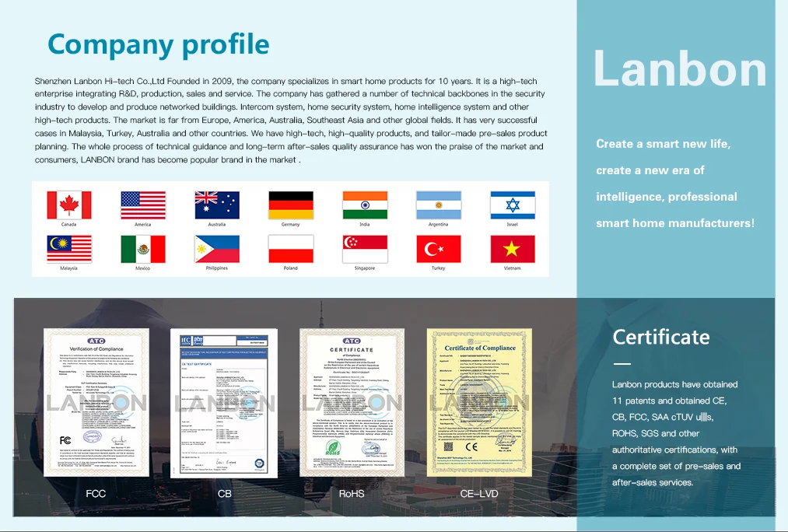Select the Vietnam flag icon
Image resolution: width=788 pixels, height=532 pixels.
[x=513, y=249]
